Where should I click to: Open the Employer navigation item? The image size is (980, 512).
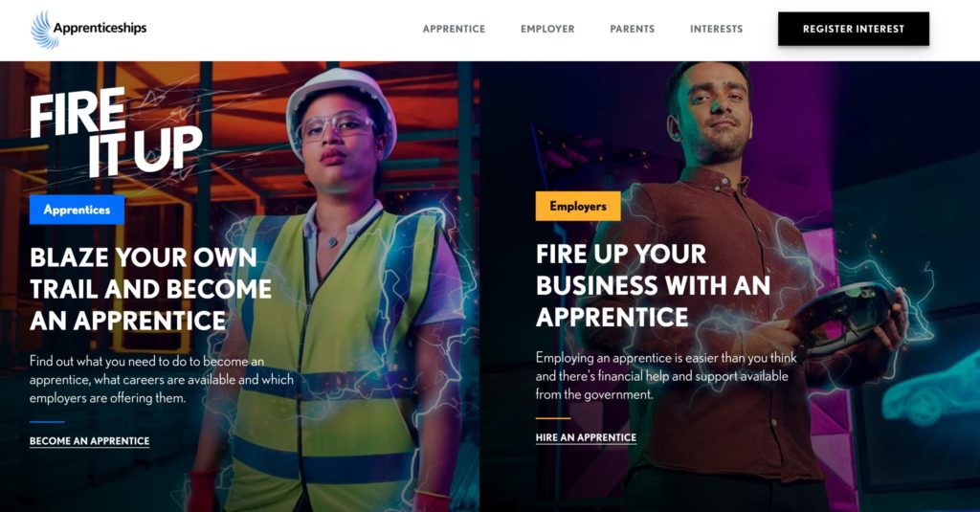(x=547, y=29)
